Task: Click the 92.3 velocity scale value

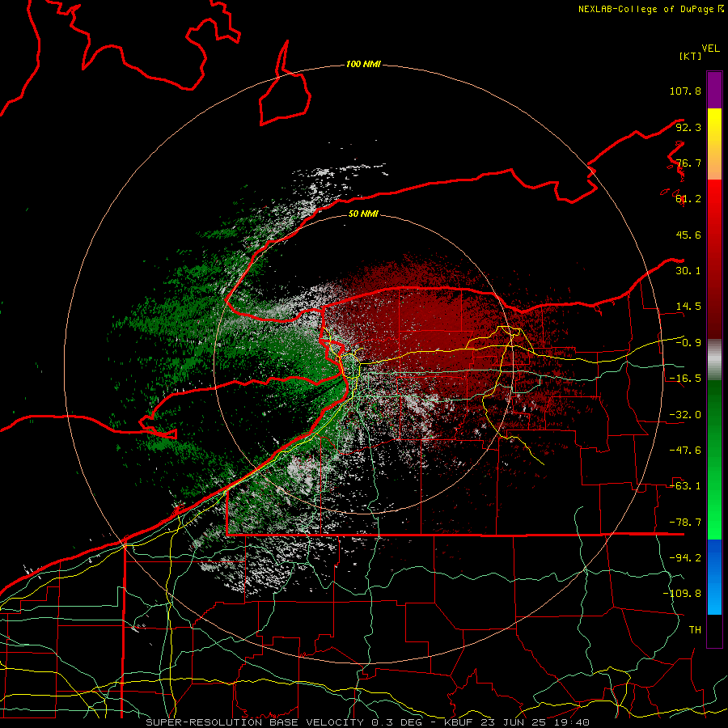Action: (688, 127)
